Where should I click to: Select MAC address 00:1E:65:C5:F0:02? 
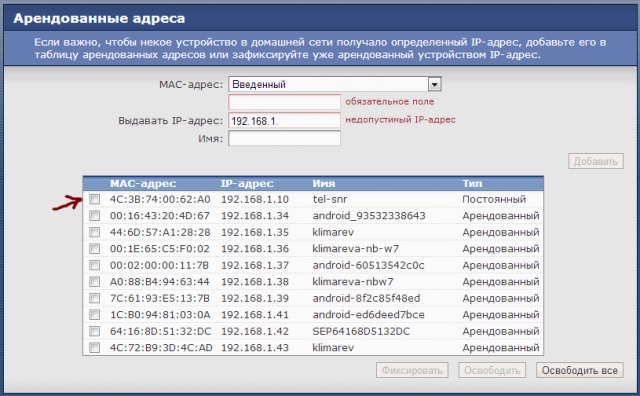click(160, 249)
